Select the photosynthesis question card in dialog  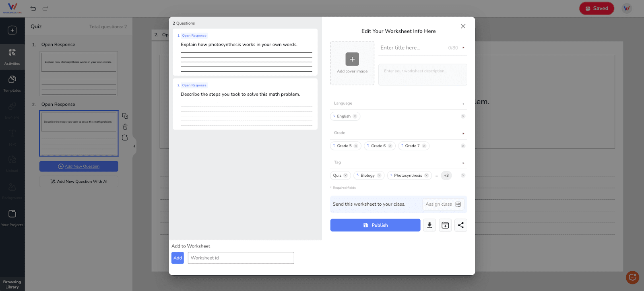coord(245,52)
